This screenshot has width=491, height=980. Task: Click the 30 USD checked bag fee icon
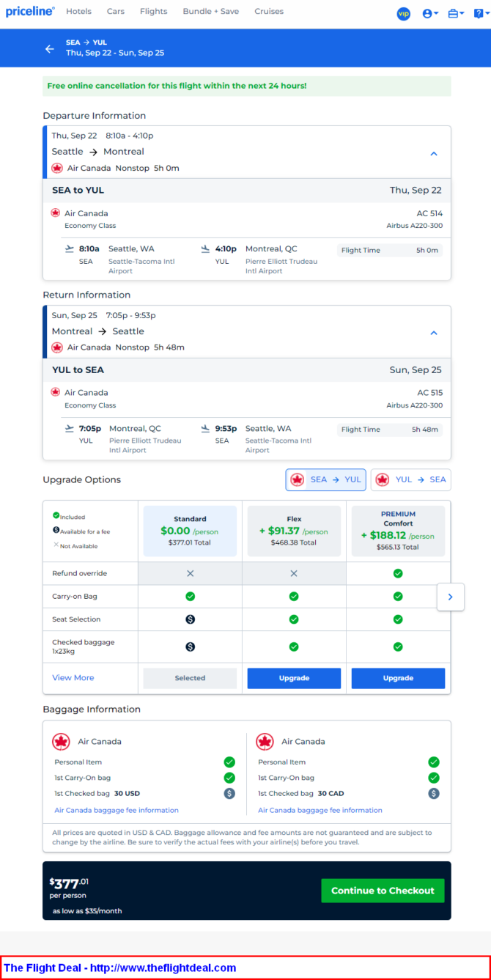tap(229, 793)
